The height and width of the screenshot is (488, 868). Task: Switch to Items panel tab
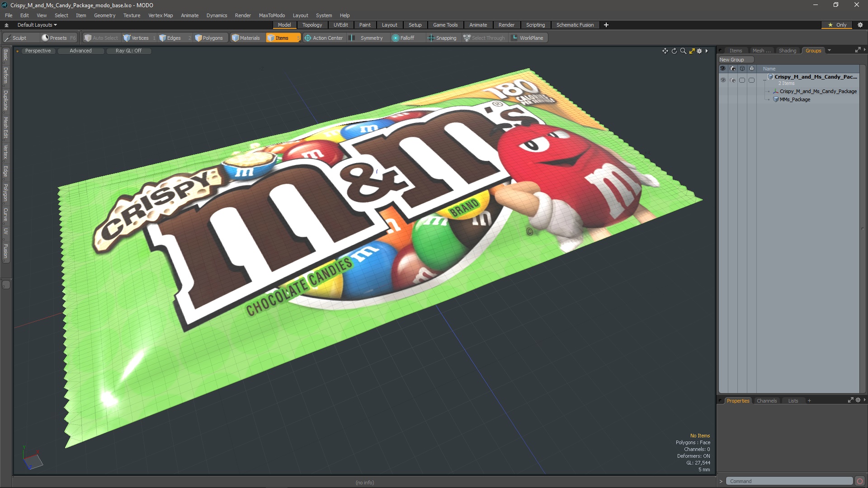pyautogui.click(x=736, y=51)
